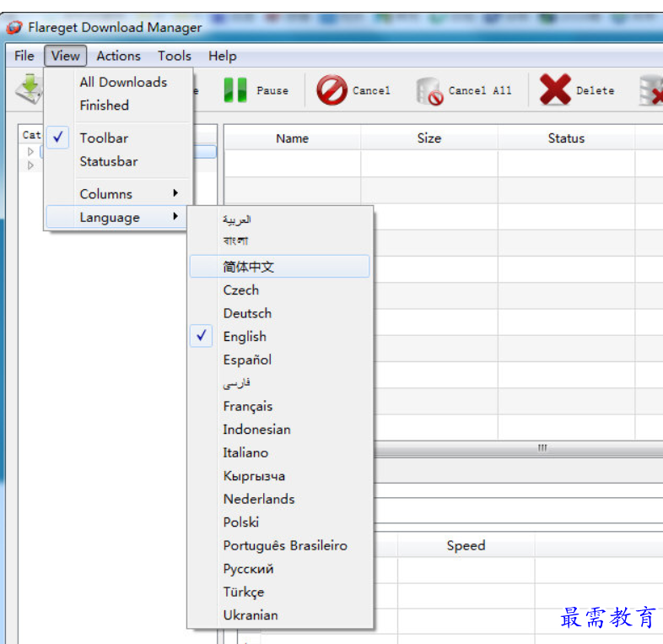Close the View menu
Screen dimensions: 663x644
(x=66, y=56)
